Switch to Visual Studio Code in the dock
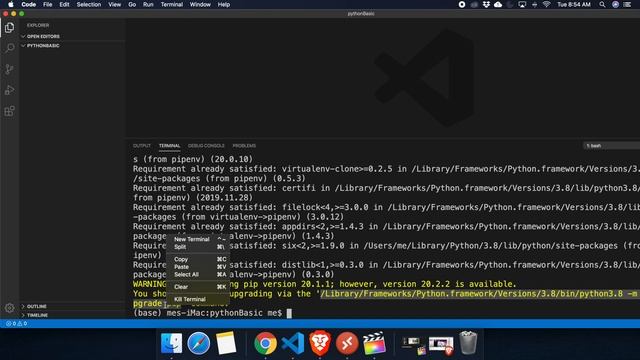The height and width of the screenshot is (360, 640). (293, 343)
